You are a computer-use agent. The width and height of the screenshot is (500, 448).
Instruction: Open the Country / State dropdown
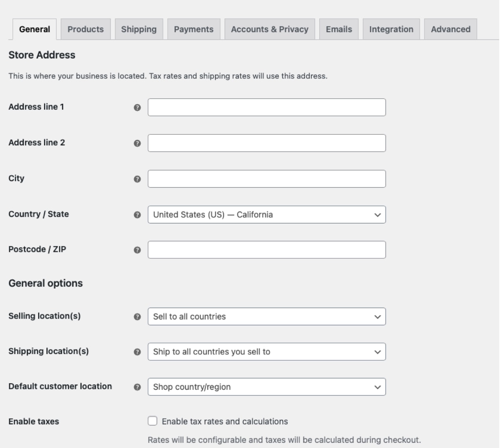(267, 215)
